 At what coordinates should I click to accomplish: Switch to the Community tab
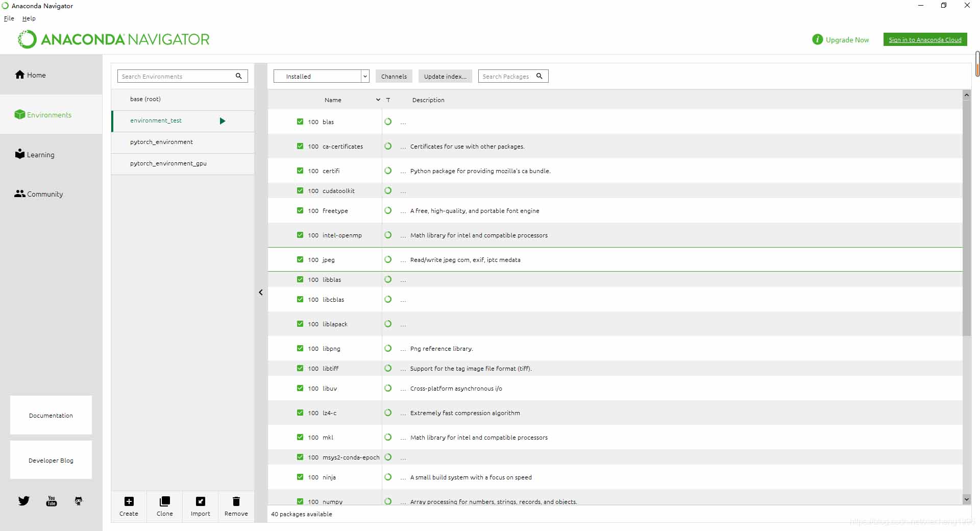(x=51, y=194)
